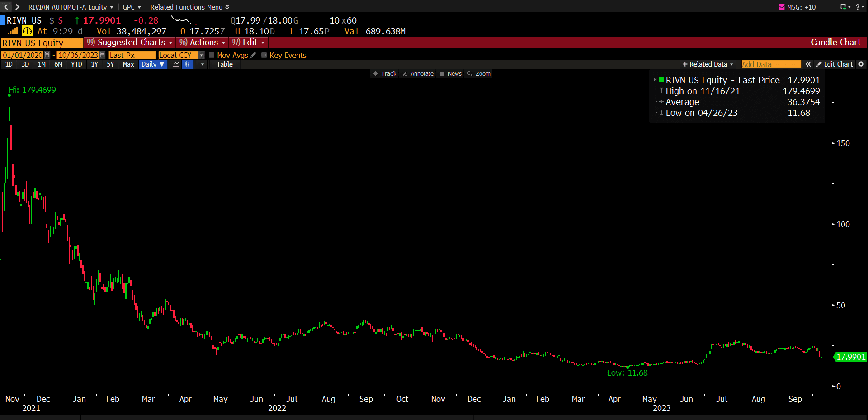Click the Add Data input field
Image resolution: width=868 pixels, height=420 pixels.
click(771, 64)
